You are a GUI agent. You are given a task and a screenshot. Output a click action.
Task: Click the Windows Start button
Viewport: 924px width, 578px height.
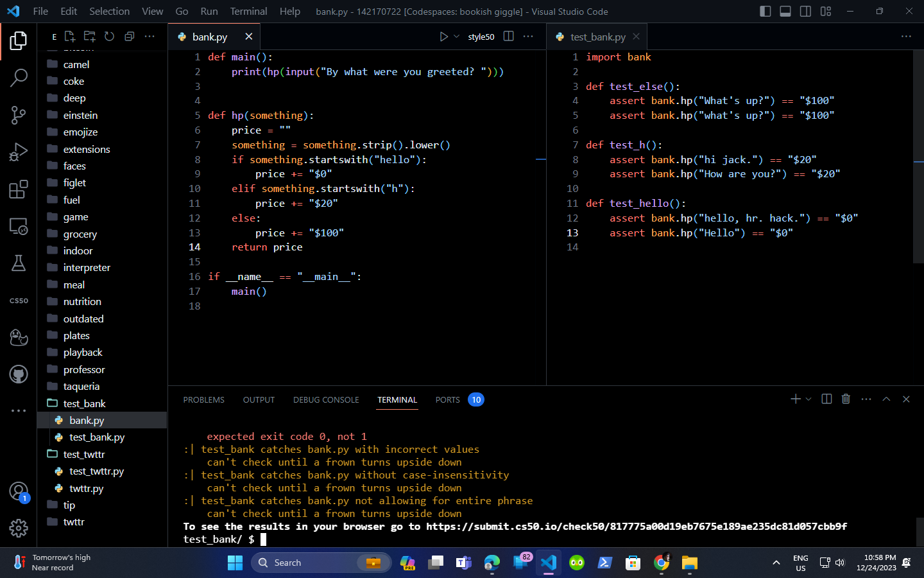tap(235, 563)
